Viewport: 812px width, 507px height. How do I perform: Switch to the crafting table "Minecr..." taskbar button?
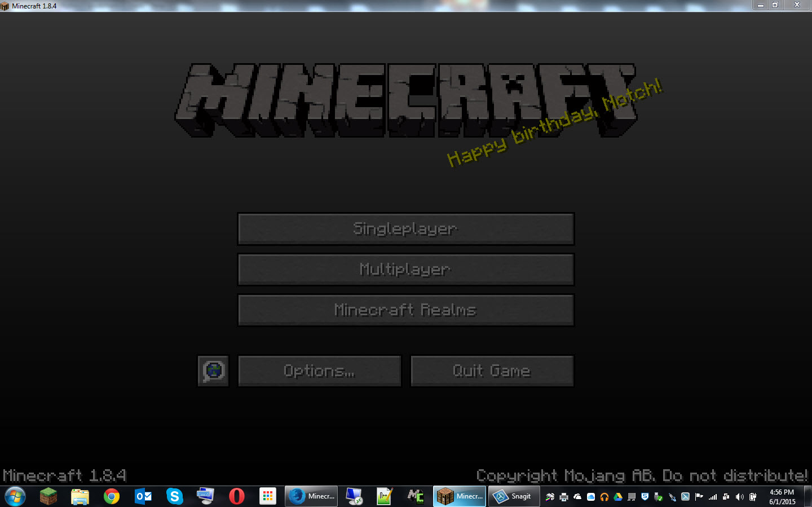(460, 496)
